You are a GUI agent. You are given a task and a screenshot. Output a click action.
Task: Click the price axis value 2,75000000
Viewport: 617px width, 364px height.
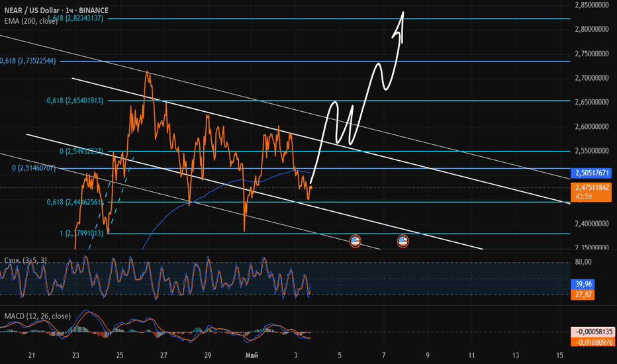tap(591, 54)
